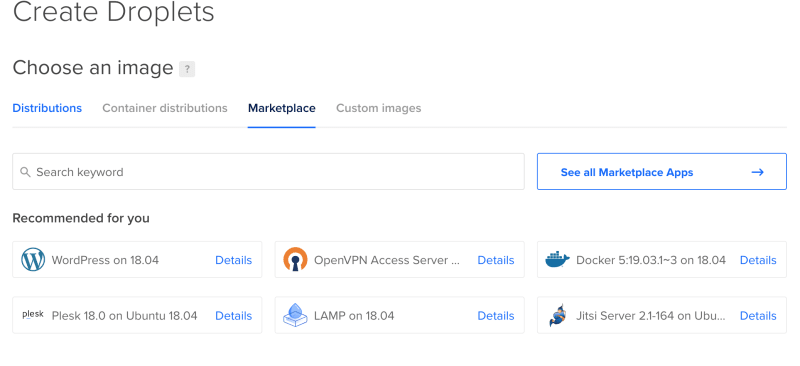View Details for WordPress on 18.04
Screen dimensions: 800x366
[234, 260]
